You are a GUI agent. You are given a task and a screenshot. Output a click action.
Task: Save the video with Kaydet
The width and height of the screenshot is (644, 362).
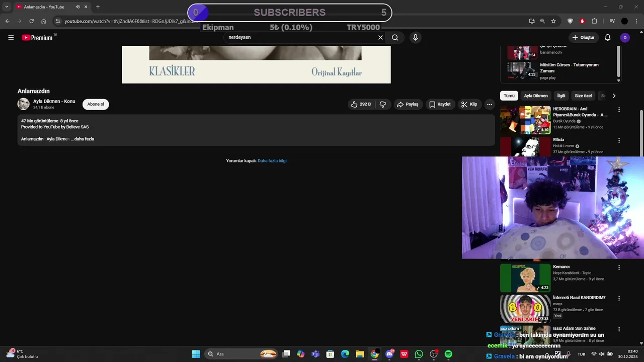[x=440, y=104]
